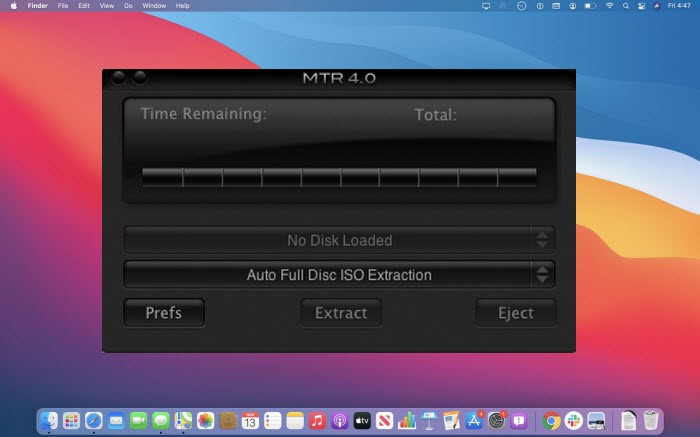The image size is (700, 437).
Task: Click the Time Remaining display panel
Action: (339, 150)
